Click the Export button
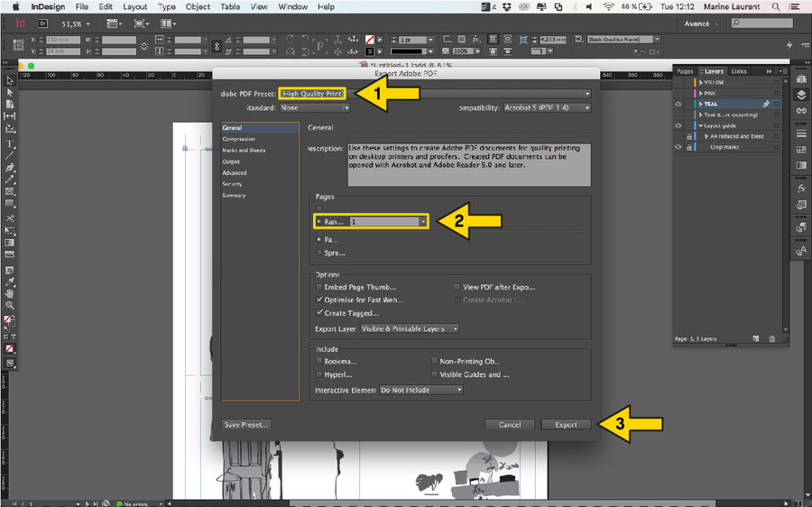812x507 pixels. tap(566, 425)
